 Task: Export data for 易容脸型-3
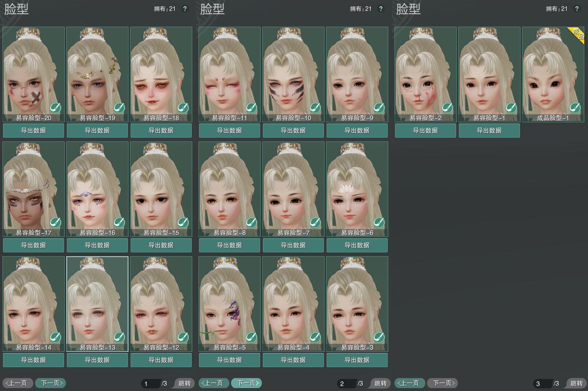(x=357, y=360)
